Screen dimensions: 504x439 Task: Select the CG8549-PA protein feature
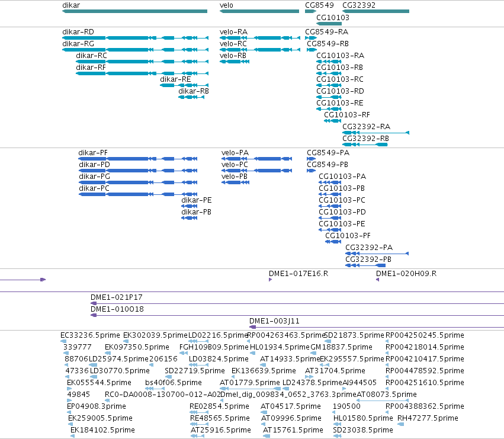click(311, 159)
